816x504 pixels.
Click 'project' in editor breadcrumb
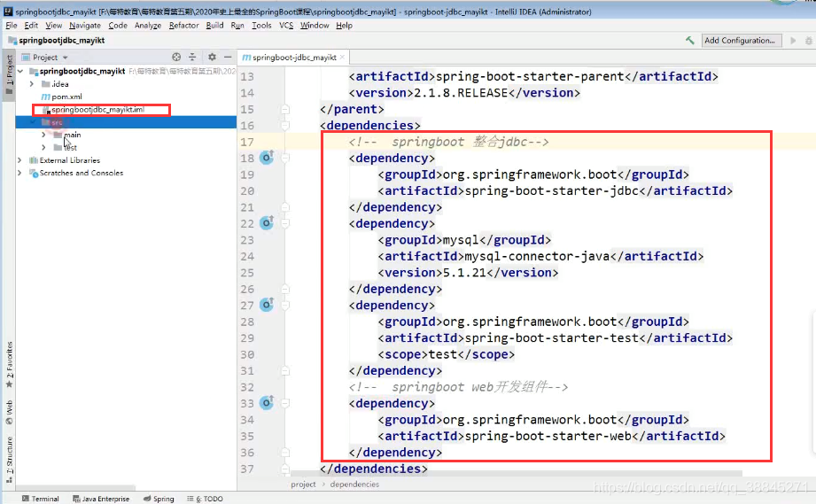click(x=303, y=485)
